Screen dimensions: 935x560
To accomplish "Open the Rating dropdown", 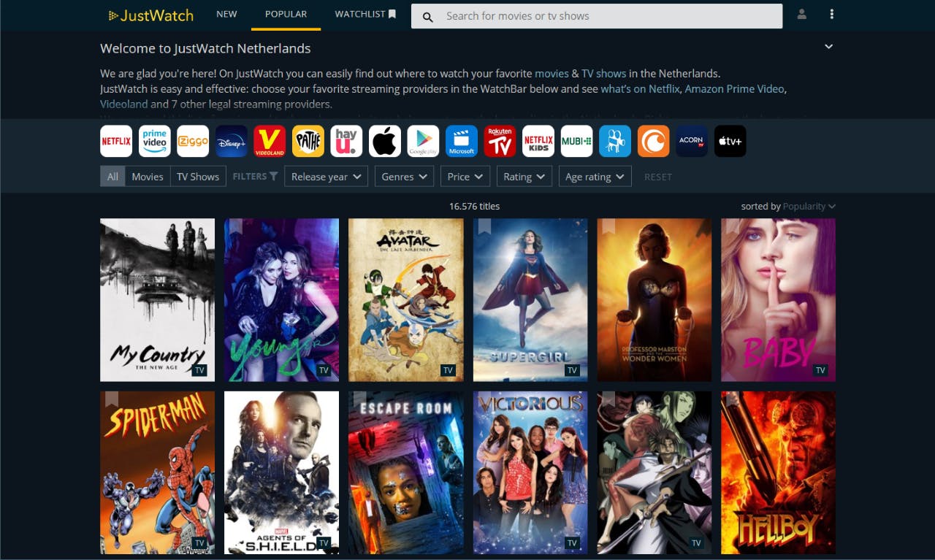I will [x=524, y=177].
